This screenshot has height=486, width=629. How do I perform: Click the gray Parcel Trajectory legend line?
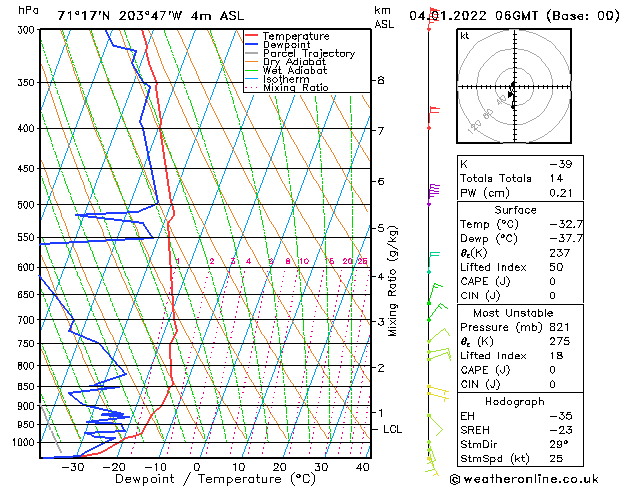tap(251, 53)
